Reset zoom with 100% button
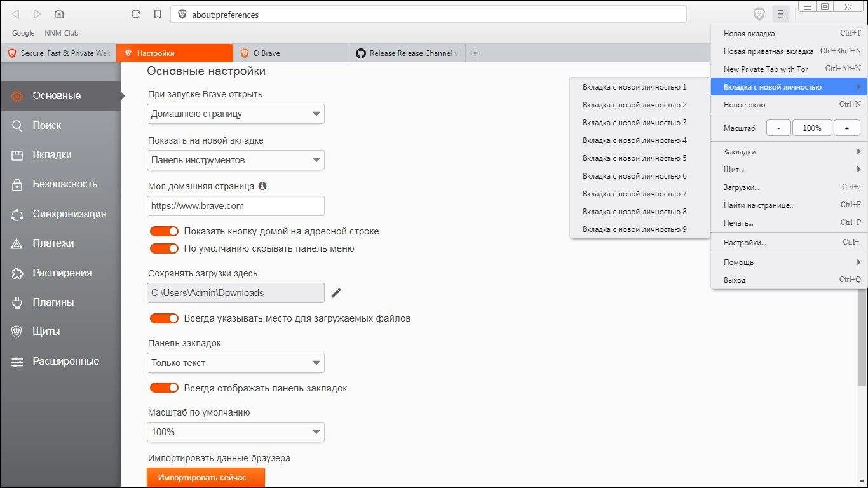 coord(812,128)
